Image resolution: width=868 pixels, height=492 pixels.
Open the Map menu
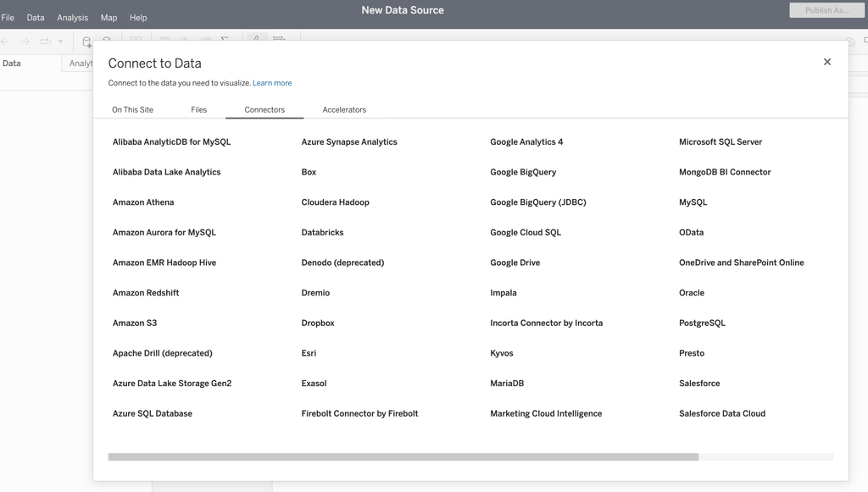click(x=108, y=18)
